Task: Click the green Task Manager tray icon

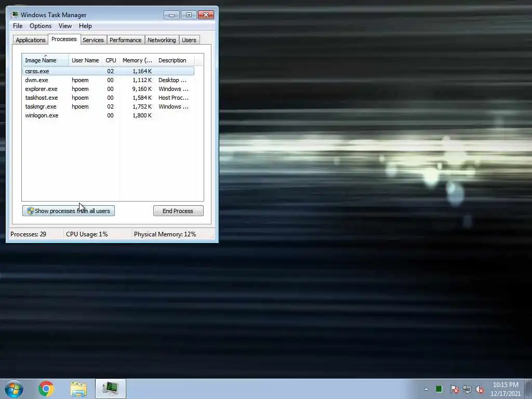Action: coord(439,389)
